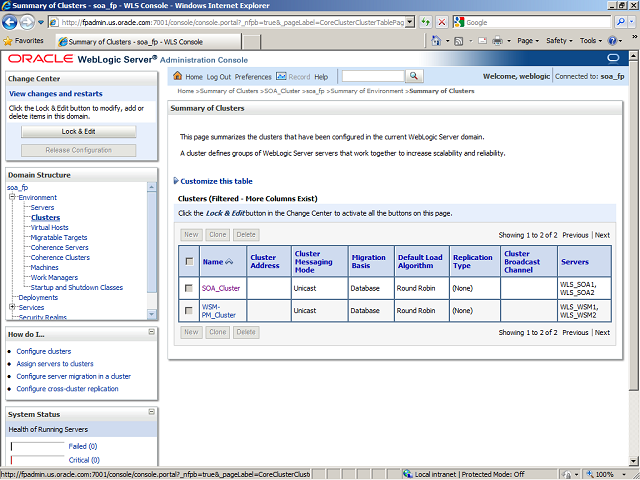Check the SOA_Cluster row checkbox

coord(189,288)
